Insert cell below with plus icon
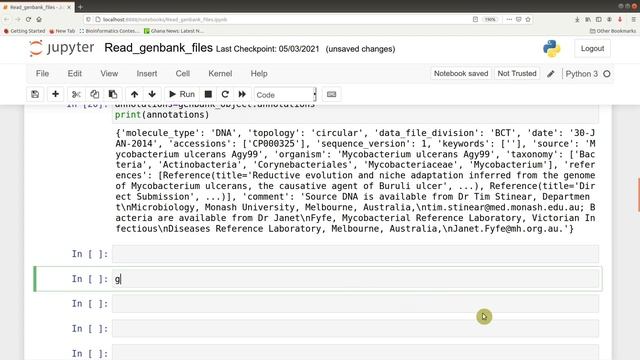This screenshot has width=640, height=360. point(56,94)
